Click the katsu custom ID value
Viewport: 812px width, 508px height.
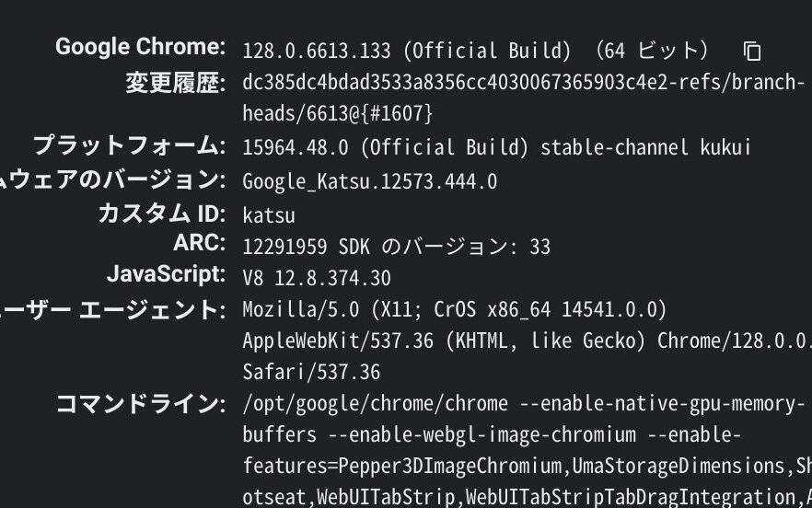tap(269, 215)
